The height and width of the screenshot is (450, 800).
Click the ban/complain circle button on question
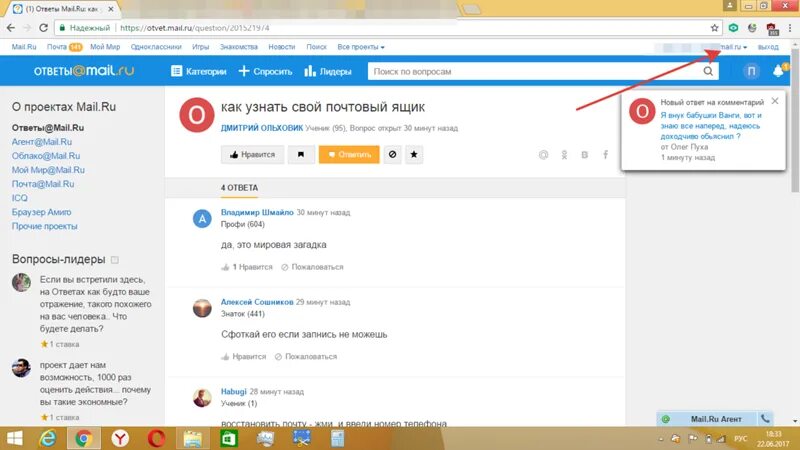tap(392, 154)
